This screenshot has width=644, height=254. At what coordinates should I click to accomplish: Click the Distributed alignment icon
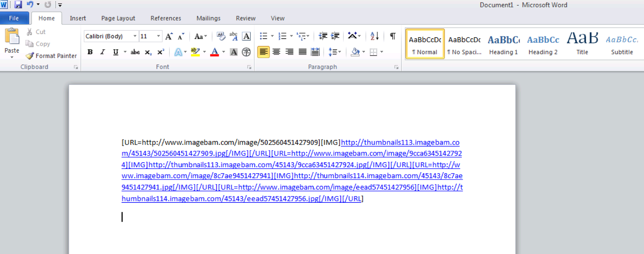[315, 52]
